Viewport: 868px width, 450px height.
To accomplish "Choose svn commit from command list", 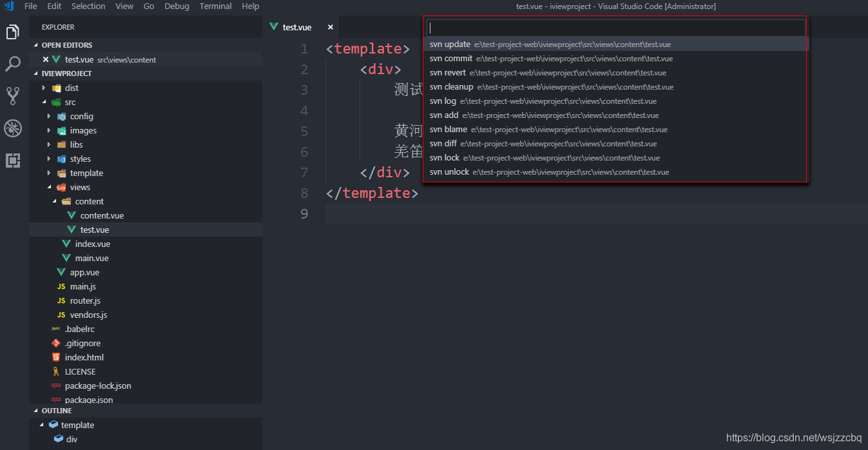I will (x=617, y=59).
